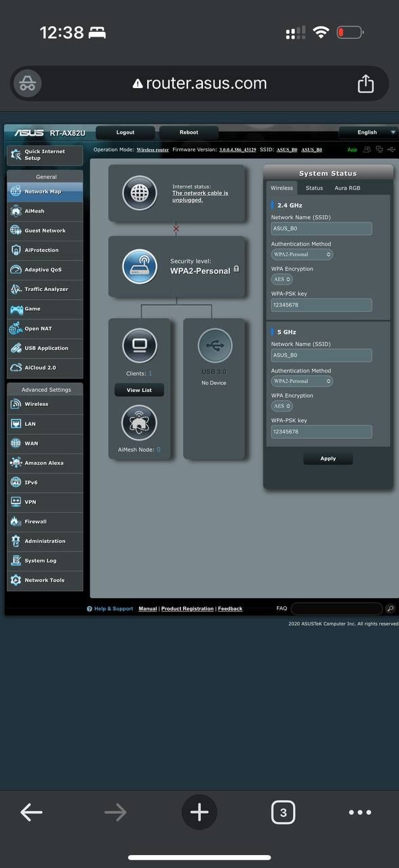Switch to the Status tab
399x868 pixels.
click(x=314, y=188)
